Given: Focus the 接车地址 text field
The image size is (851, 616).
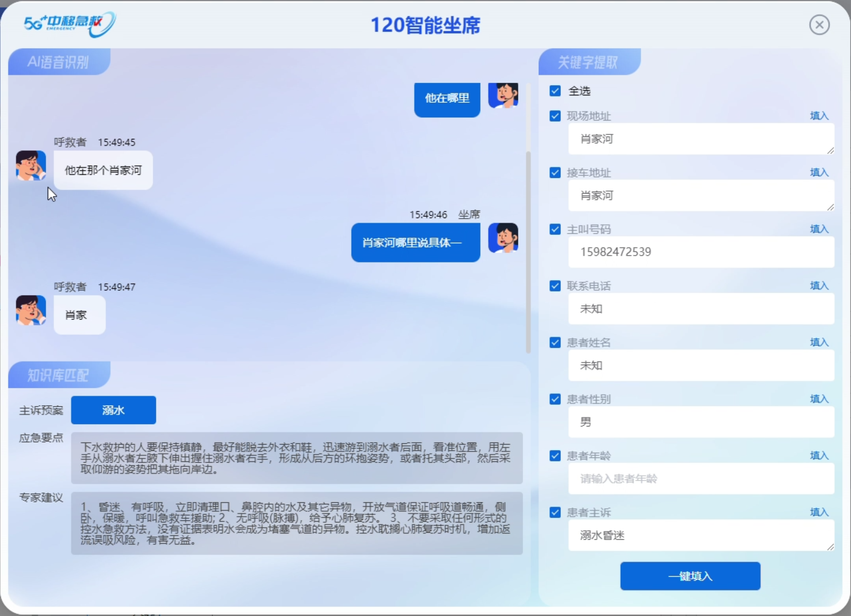Looking at the screenshot, I should click(701, 196).
